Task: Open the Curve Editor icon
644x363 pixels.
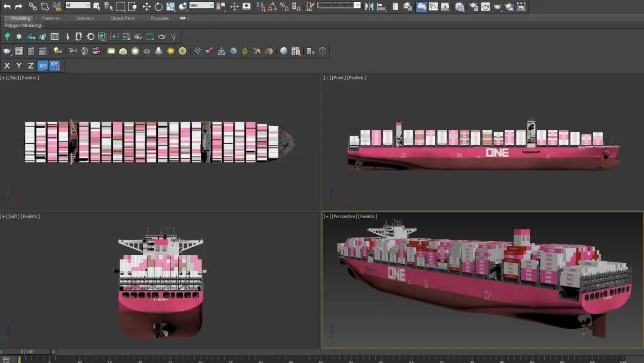Action: (x=434, y=6)
